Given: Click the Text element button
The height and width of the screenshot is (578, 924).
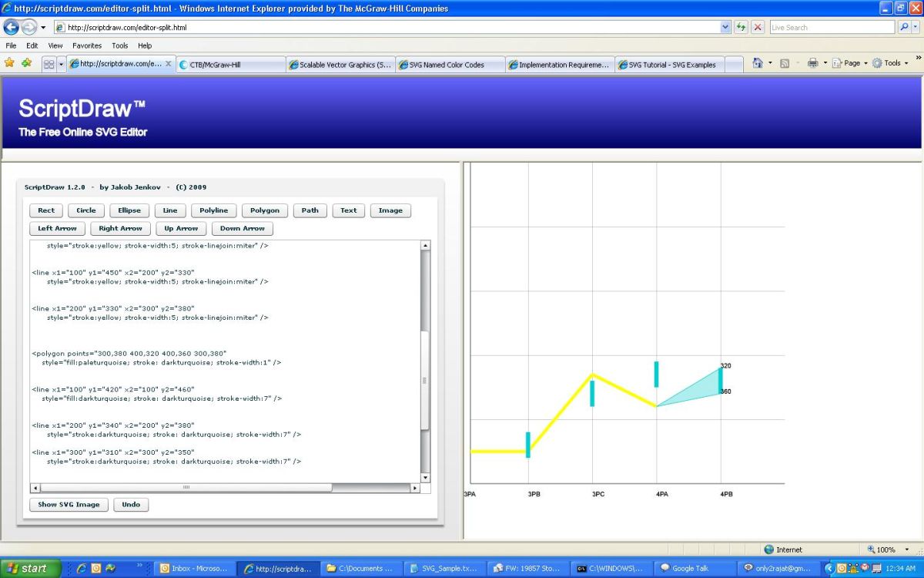Looking at the screenshot, I should (x=349, y=210).
